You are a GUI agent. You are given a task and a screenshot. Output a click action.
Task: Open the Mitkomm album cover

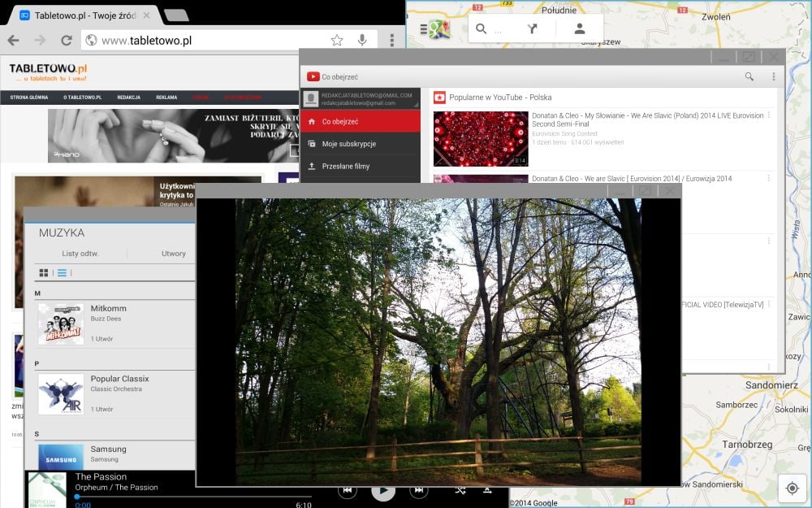tap(61, 324)
